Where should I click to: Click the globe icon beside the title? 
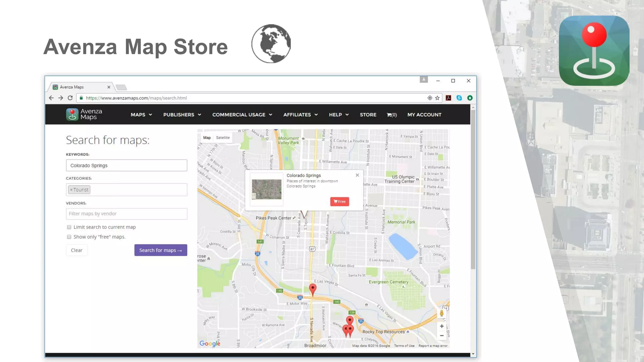[271, 44]
